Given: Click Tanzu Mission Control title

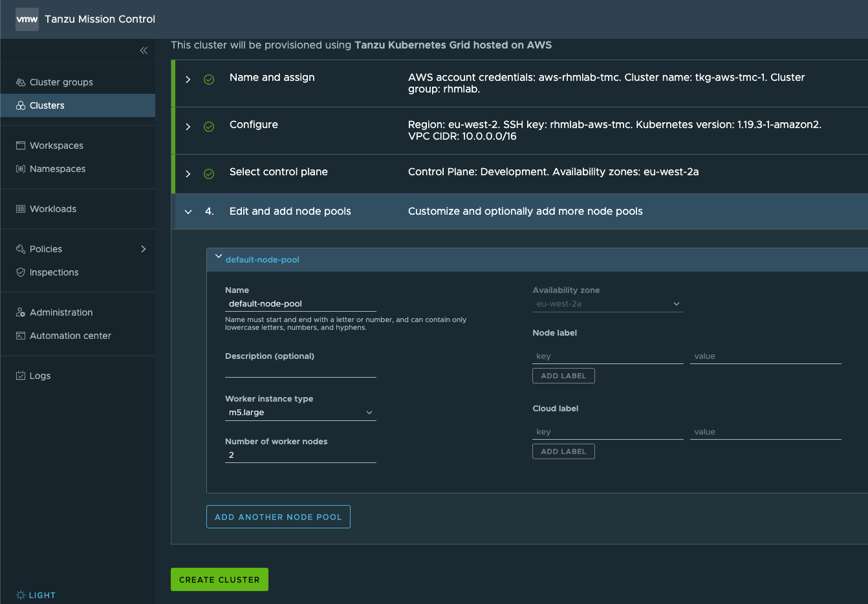Looking at the screenshot, I should pyautogui.click(x=100, y=19).
